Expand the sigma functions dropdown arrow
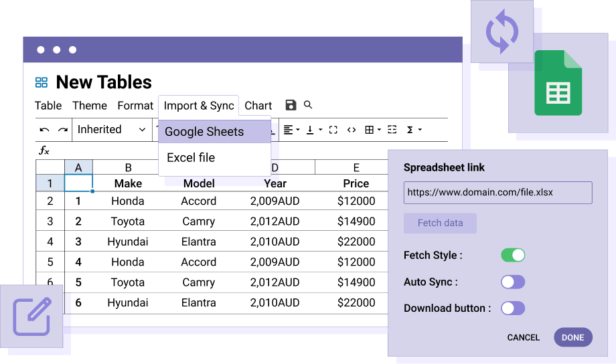The height and width of the screenshot is (364, 616). (420, 130)
